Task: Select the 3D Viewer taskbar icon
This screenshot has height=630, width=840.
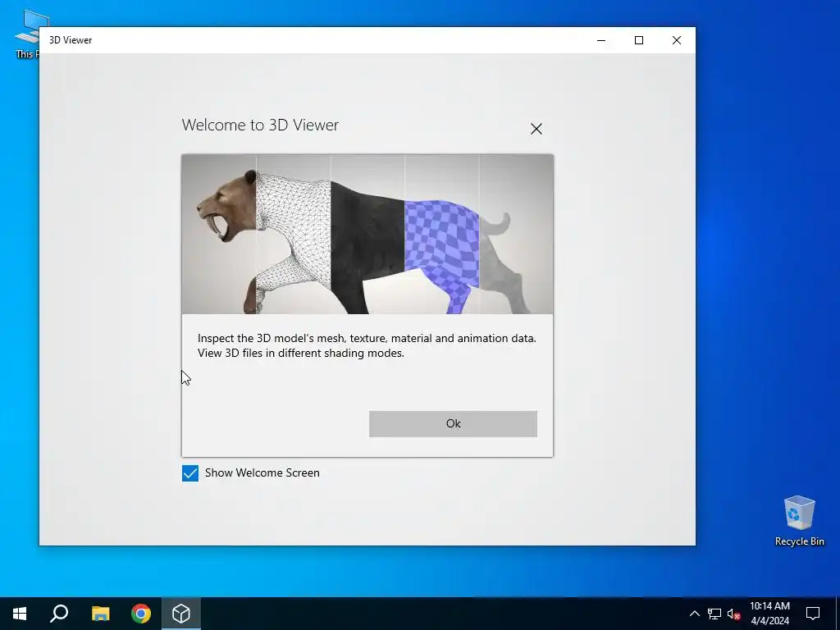Action: [181, 614]
